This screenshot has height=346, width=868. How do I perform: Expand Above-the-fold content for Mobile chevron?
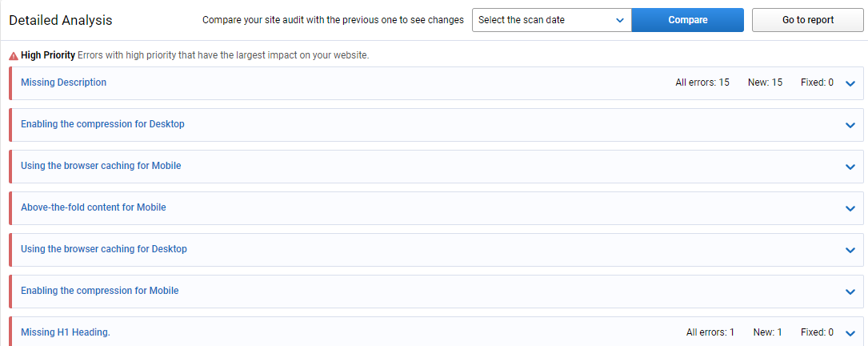tap(851, 208)
